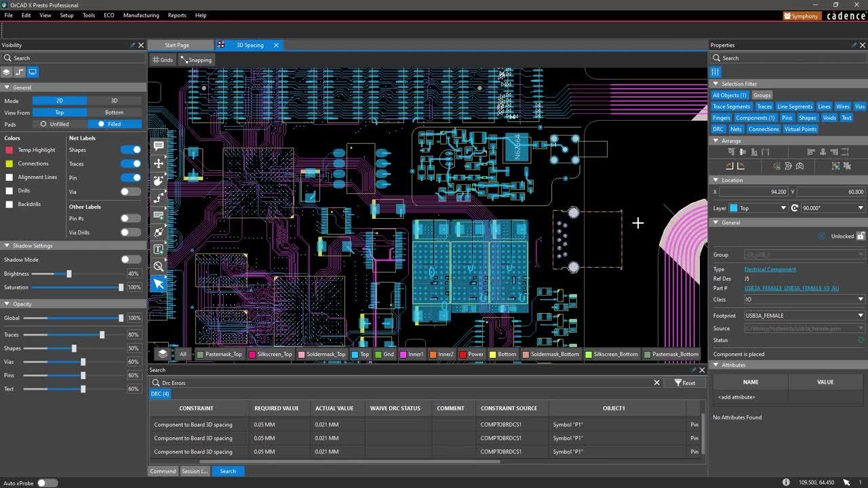Collapse the Arrange section in Properties
The image size is (868, 488).
click(x=715, y=141)
